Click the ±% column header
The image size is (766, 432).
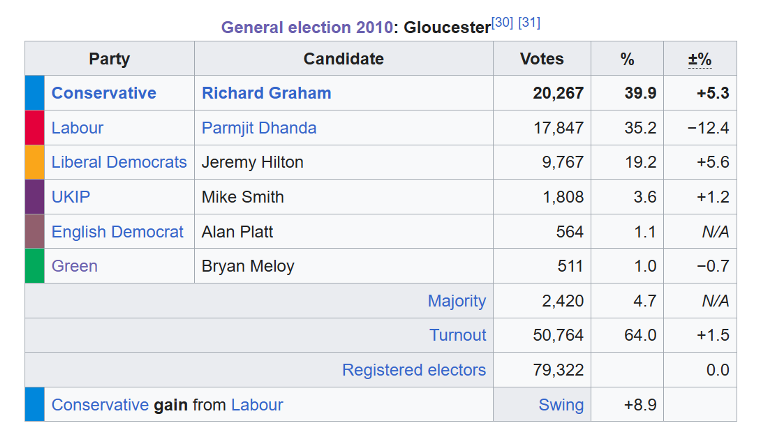coord(700,59)
